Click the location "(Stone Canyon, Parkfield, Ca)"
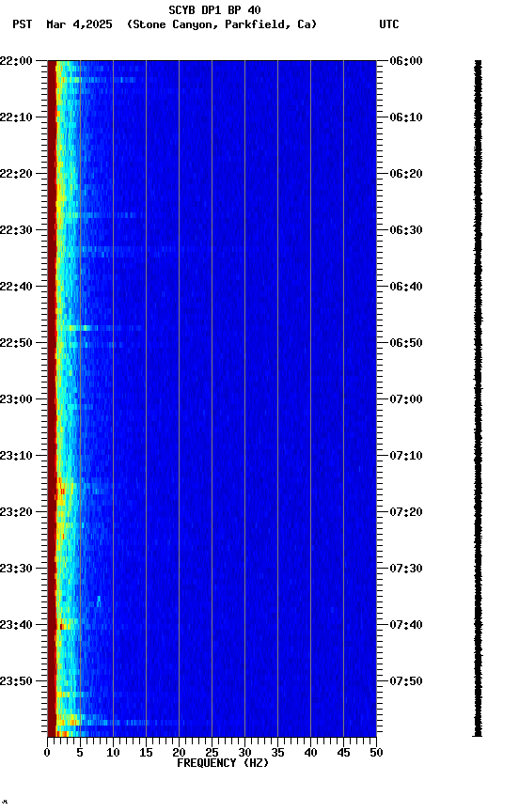The height and width of the screenshot is (812, 519). pyautogui.click(x=222, y=24)
